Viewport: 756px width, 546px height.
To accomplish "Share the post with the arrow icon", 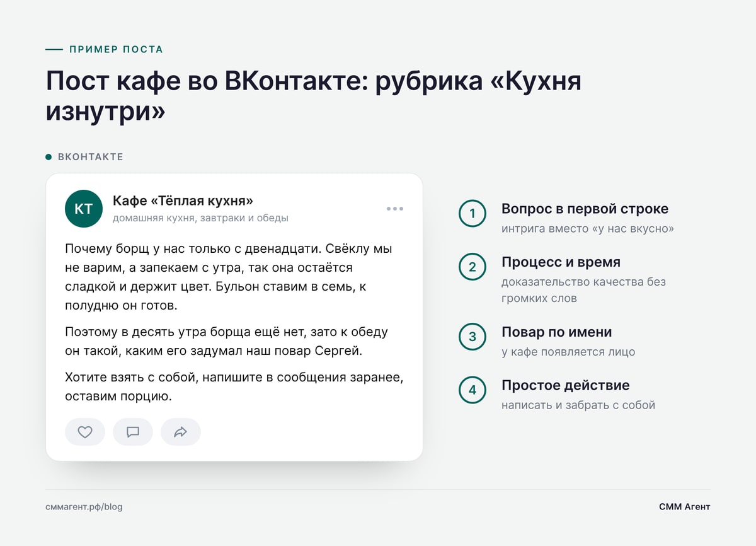I will [x=181, y=432].
